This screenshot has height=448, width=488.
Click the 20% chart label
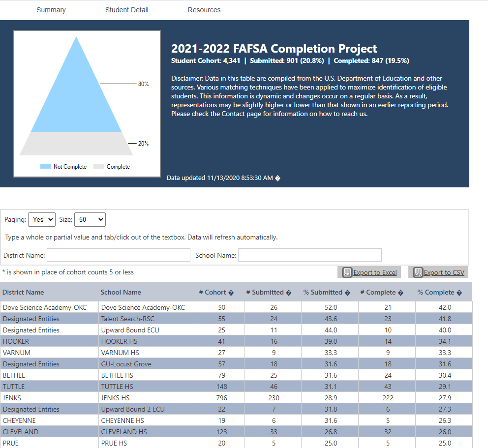tap(144, 144)
